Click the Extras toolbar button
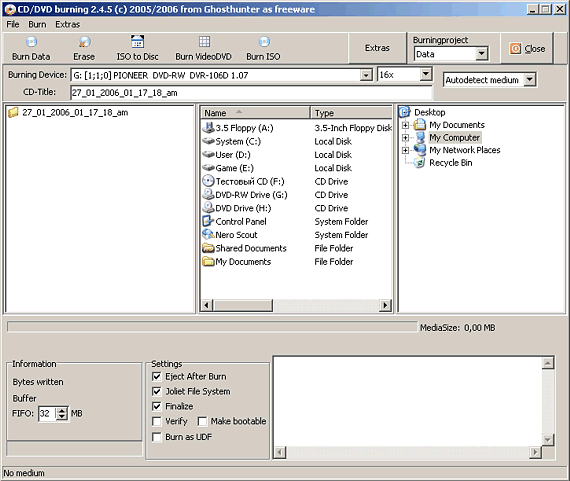570x481 pixels. click(377, 48)
